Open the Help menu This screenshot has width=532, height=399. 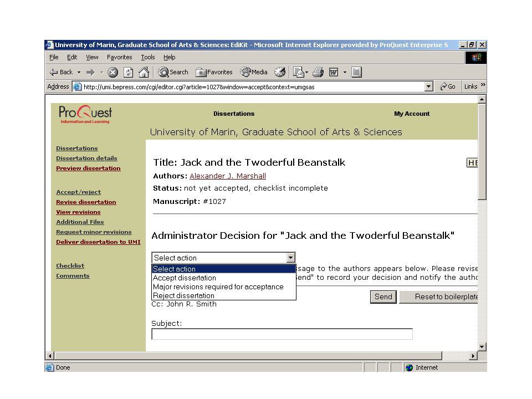pos(170,57)
